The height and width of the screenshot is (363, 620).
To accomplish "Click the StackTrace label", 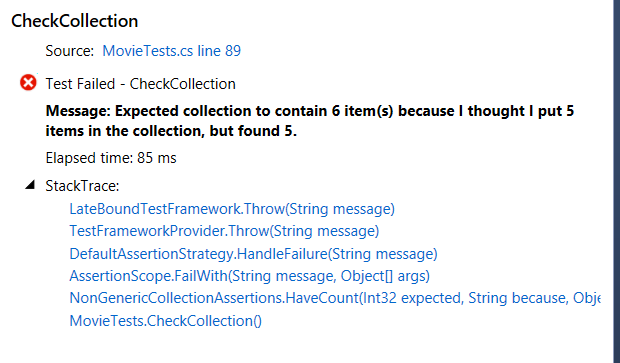I will [82, 186].
